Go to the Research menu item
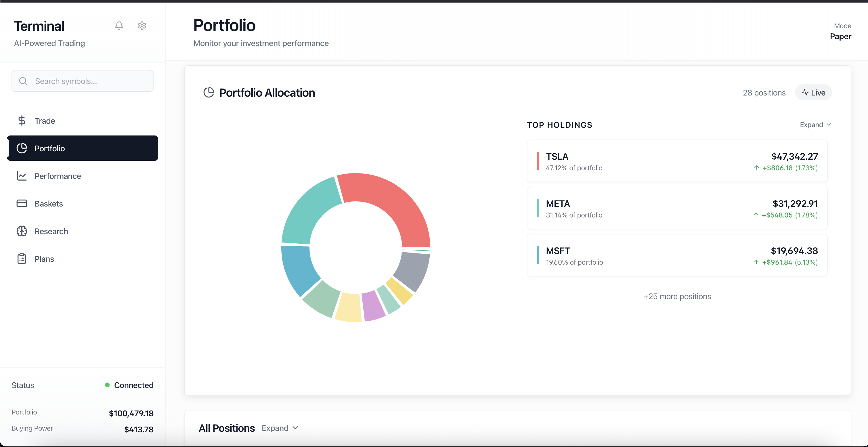This screenshot has width=868, height=447. coord(51,231)
